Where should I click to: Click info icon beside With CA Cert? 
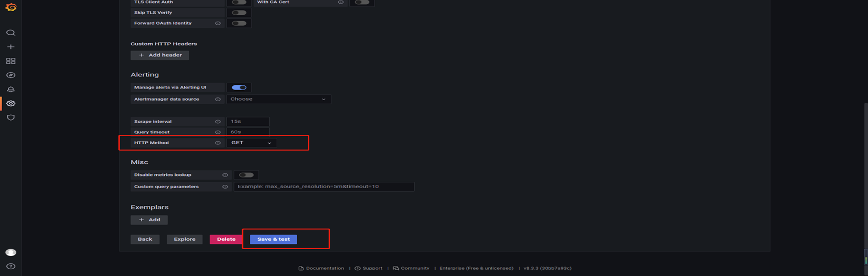tap(341, 2)
